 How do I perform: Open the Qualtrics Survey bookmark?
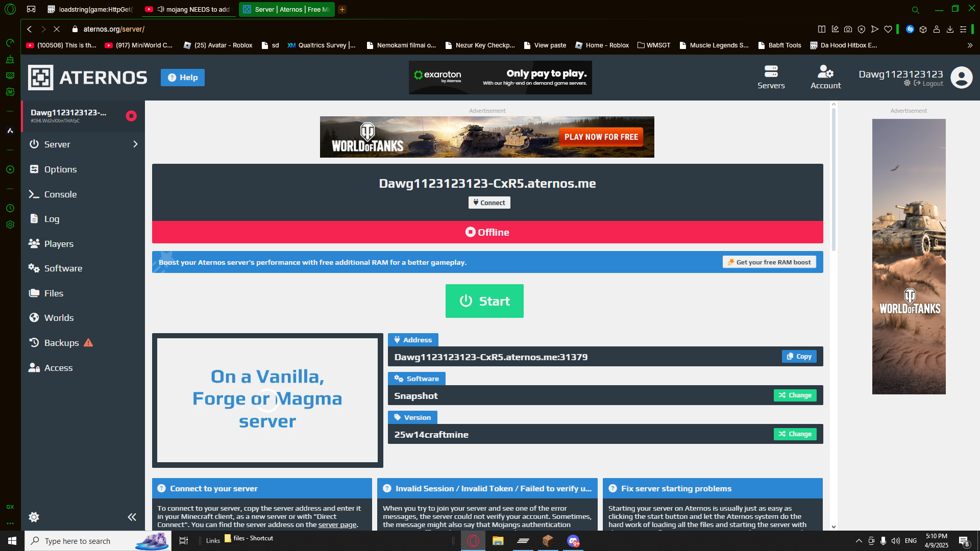click(x=322, y=45)
